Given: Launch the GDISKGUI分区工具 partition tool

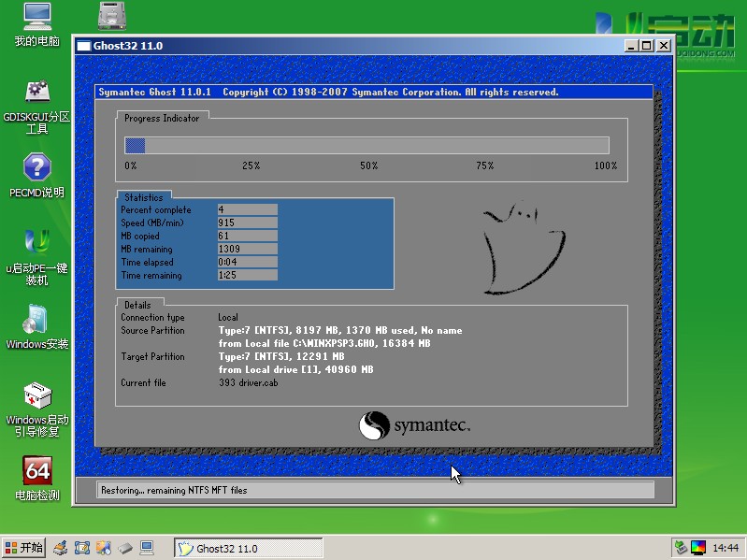Looking at the screenshot, I should (36, 93).
